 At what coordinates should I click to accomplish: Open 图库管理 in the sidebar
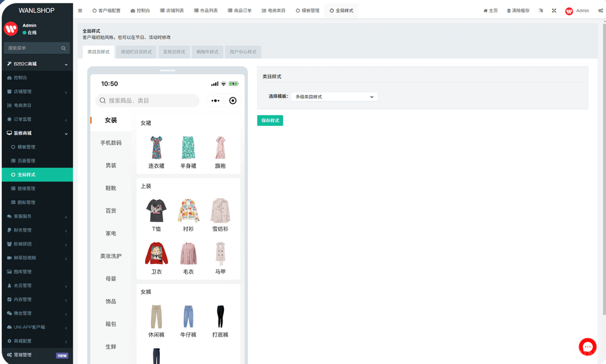tap(36, 272)
